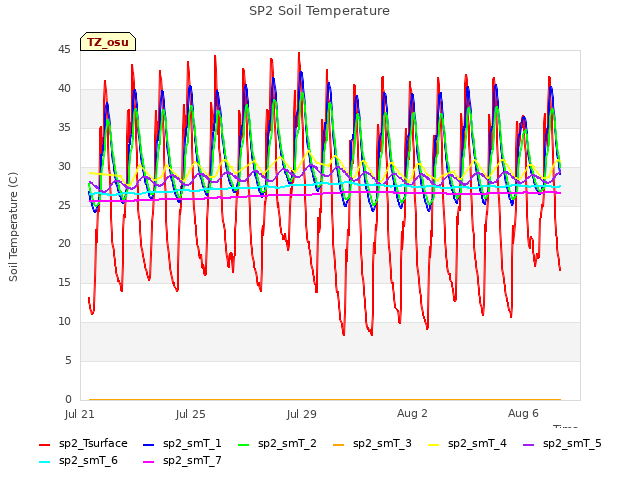Click the Jul 21 x-axis tick label

tap(80, 414)
